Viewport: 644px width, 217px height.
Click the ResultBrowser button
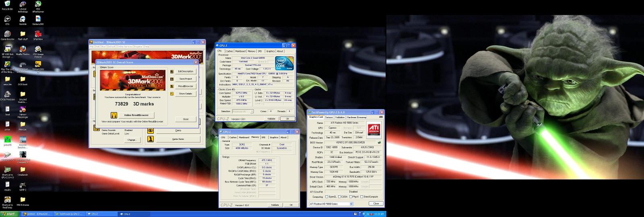point(186,86)
